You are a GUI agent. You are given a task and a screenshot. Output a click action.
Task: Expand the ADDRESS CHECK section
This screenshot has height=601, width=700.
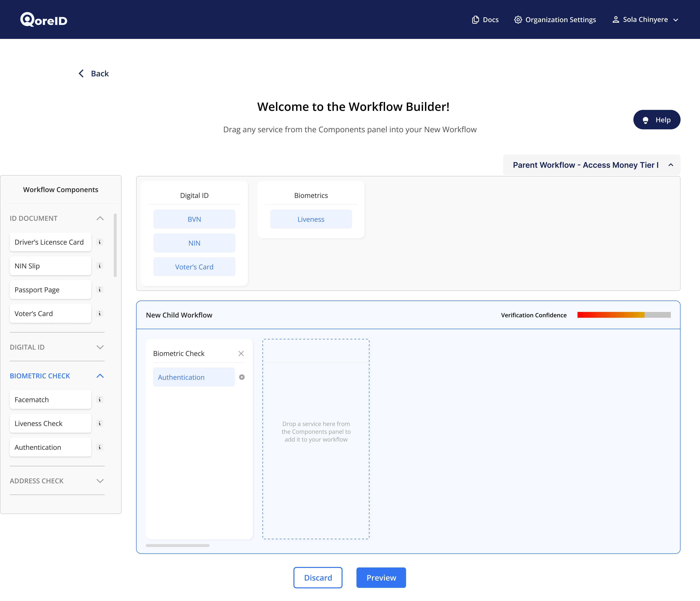click(x=100, y=481)
